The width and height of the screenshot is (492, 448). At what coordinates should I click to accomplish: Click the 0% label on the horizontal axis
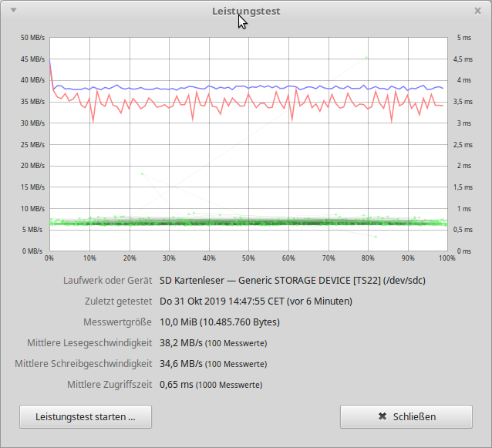[x=49, y=258]
